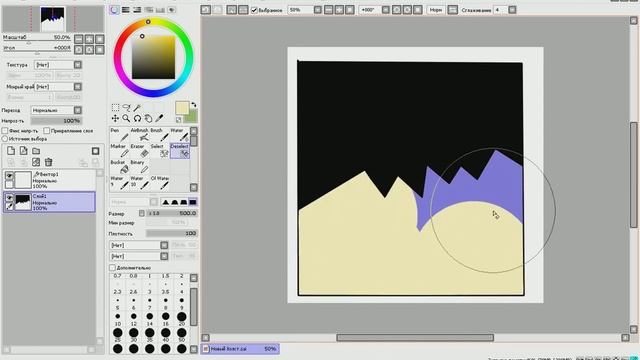Choose the brush size 5 preset

pyautogui.click(x=118, y=304)
